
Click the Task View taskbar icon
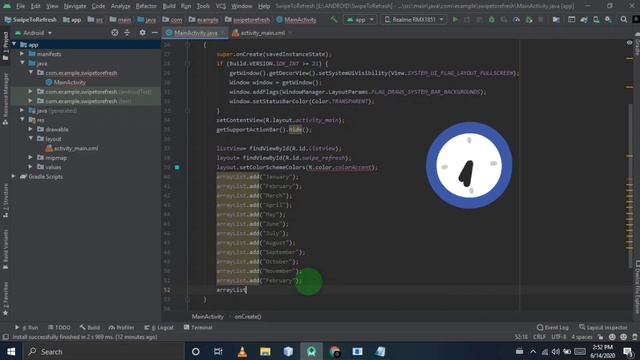coord(218,351)
